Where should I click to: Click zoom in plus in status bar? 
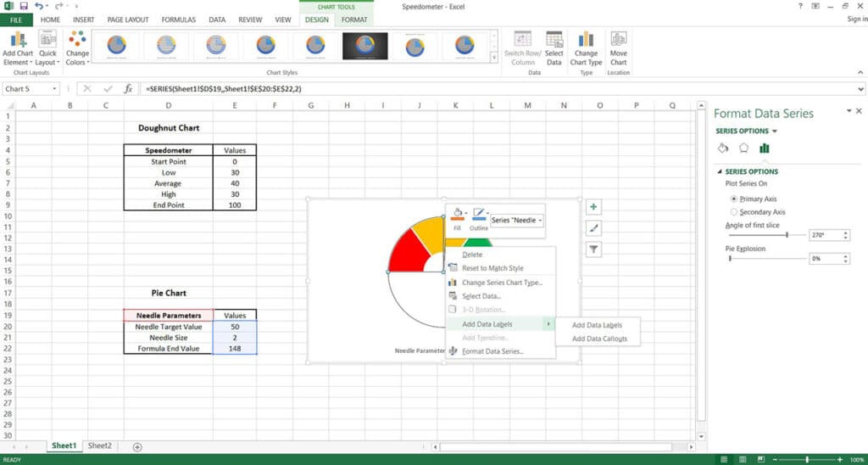[842, 459]
